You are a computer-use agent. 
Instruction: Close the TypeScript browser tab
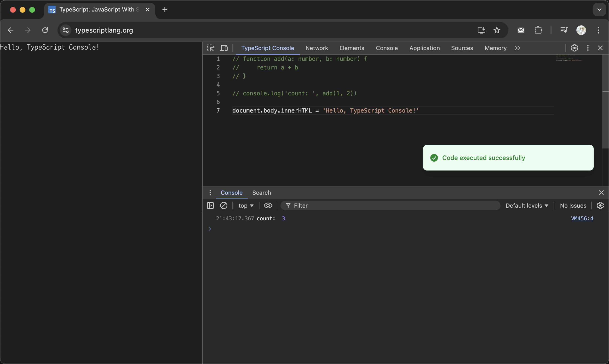[x=148, y=10]
